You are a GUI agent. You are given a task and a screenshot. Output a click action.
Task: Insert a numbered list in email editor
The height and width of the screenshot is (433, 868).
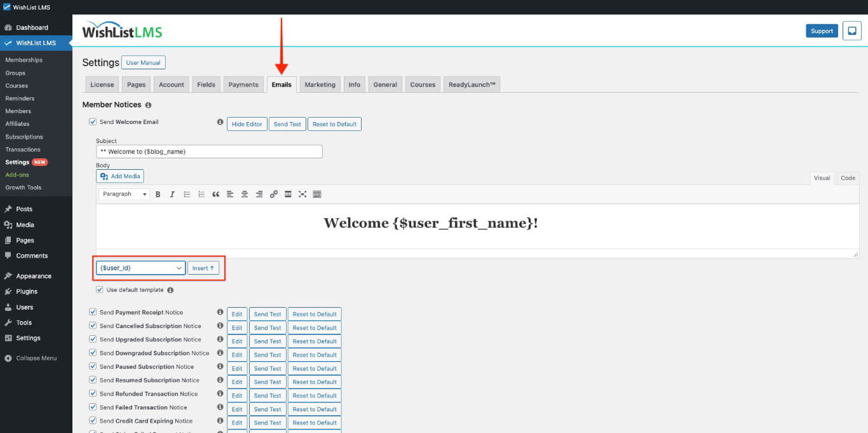click(x=201, y=194)
